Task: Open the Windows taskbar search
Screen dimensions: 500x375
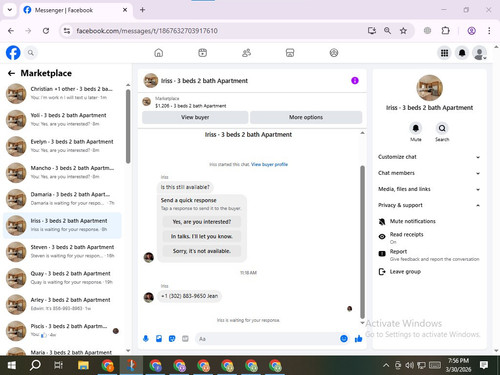Action: [x=35, y=366]
